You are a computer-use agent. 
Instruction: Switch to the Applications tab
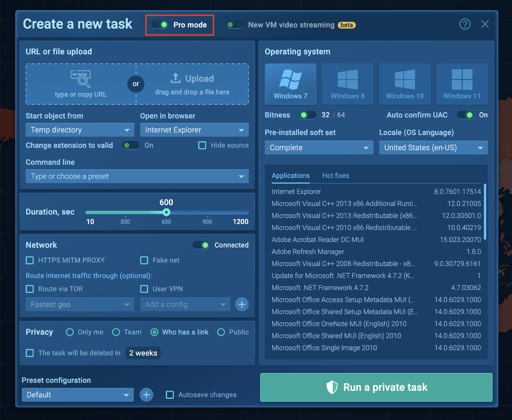click(x=290, y=175)
